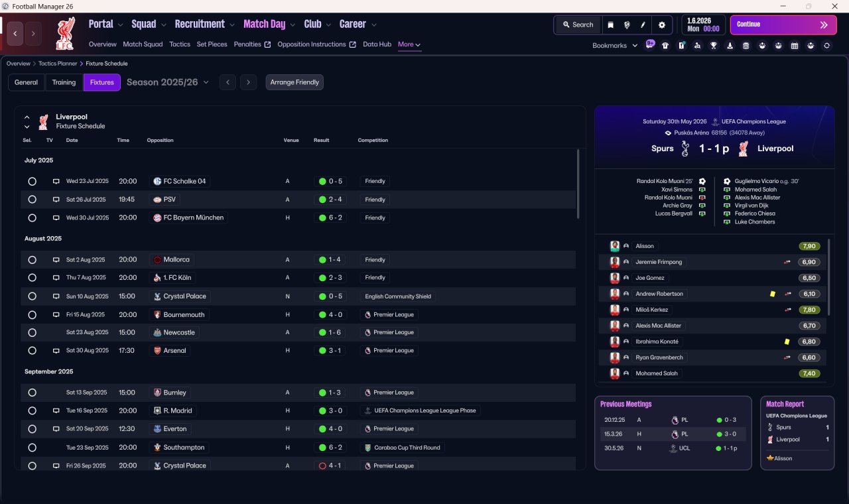Click Jeremie Frimpong's substitution arrow icon

(x=787, y=262)
